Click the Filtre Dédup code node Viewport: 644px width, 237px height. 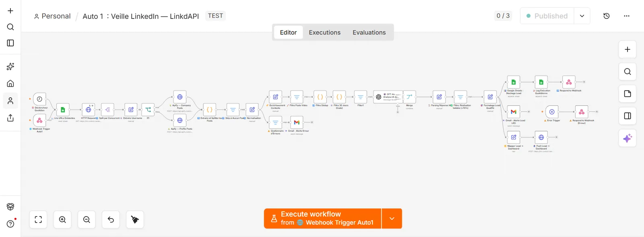click(320, 97)
